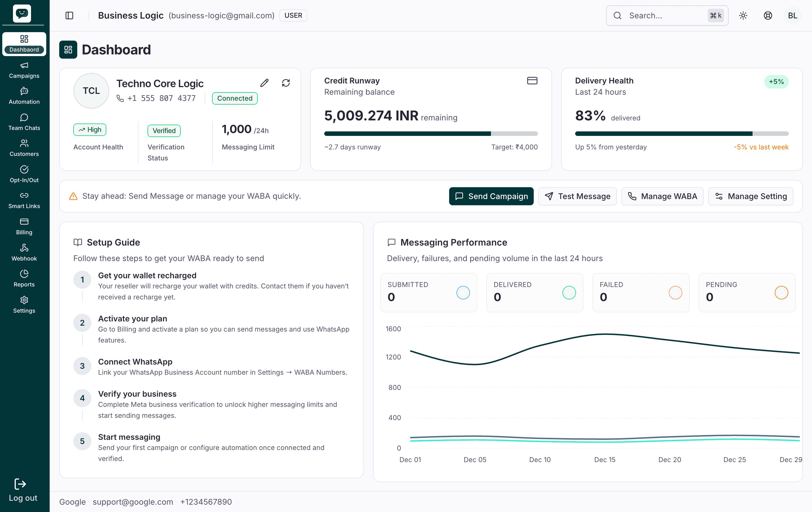The height and width of the screenshot is (512, 812).
Task: Click the USER role badge
Action: click(x=293, y=16)
